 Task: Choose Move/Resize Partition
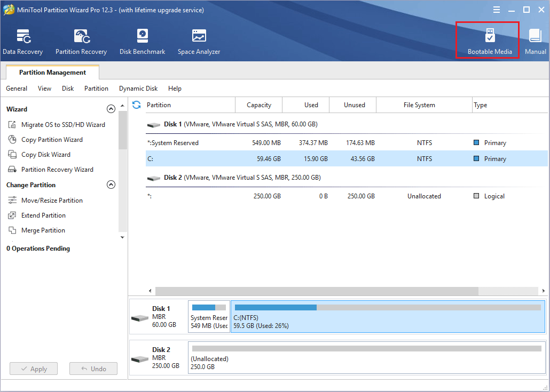click(x=45, y=201)
